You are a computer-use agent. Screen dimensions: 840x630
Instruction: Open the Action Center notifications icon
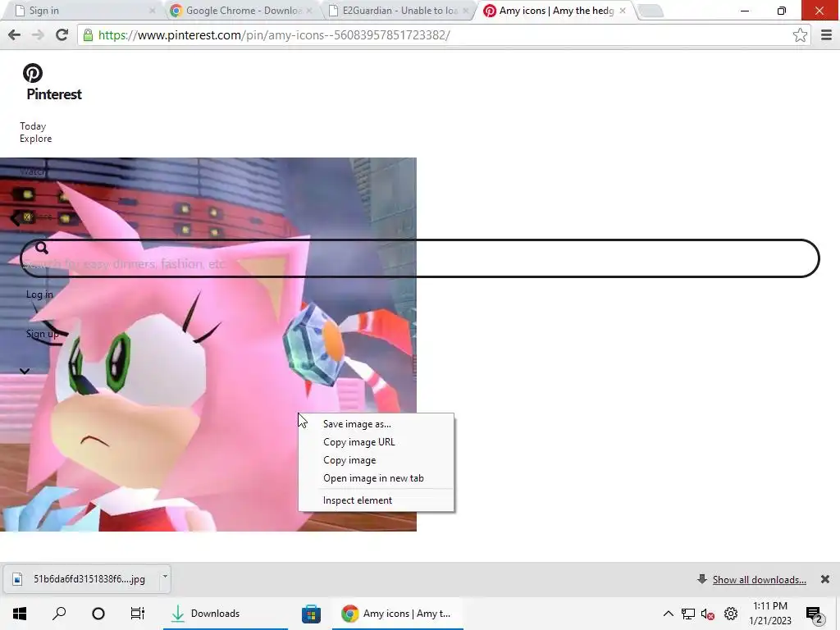(814, 615)
